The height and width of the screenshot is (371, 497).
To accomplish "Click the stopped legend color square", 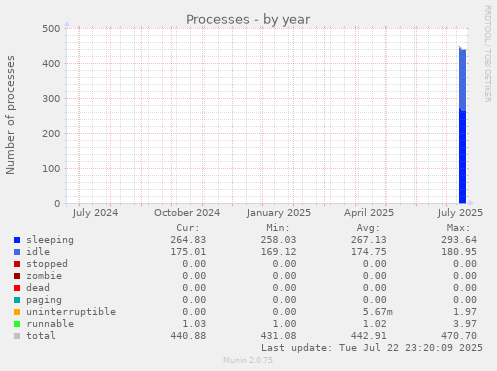I will click(x=17, y=264).
